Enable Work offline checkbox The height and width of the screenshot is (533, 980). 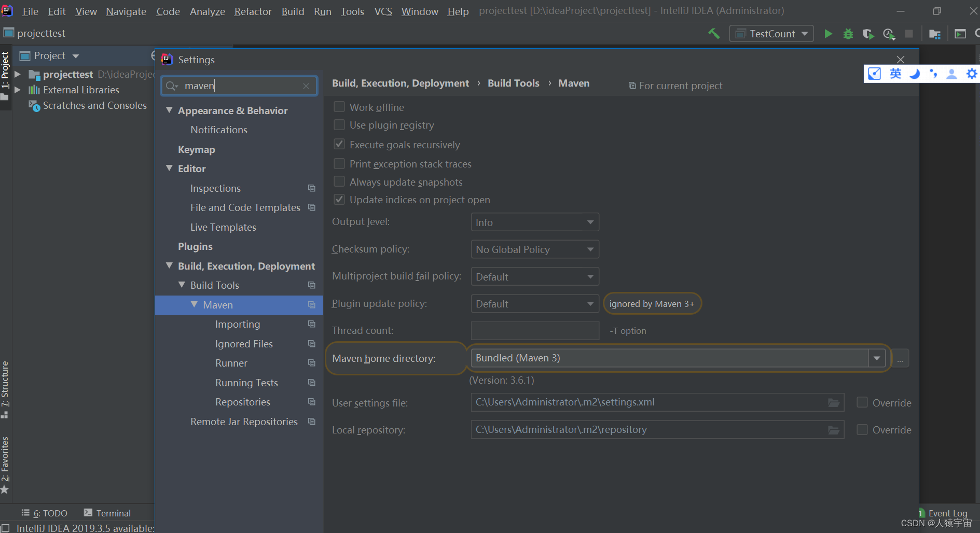[339, 107]
